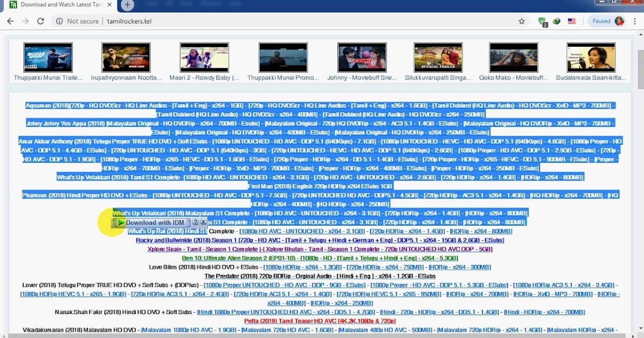Open the Petta (2019) Tamil Teaser link
644x338 pixels.
click(x=320, y=321)
